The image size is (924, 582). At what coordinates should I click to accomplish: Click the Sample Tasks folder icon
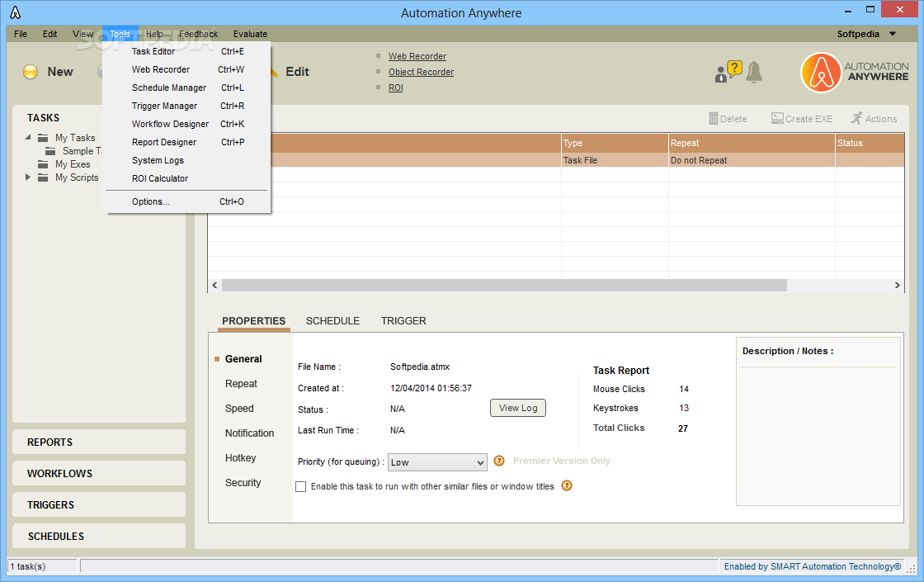click(50, 151)
